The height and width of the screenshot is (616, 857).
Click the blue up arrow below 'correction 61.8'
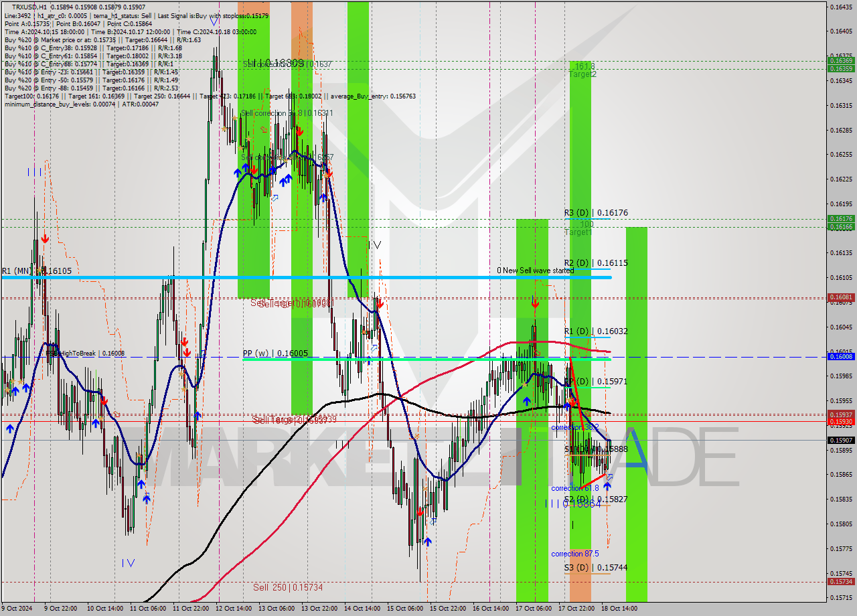click(x=607, y=487)
